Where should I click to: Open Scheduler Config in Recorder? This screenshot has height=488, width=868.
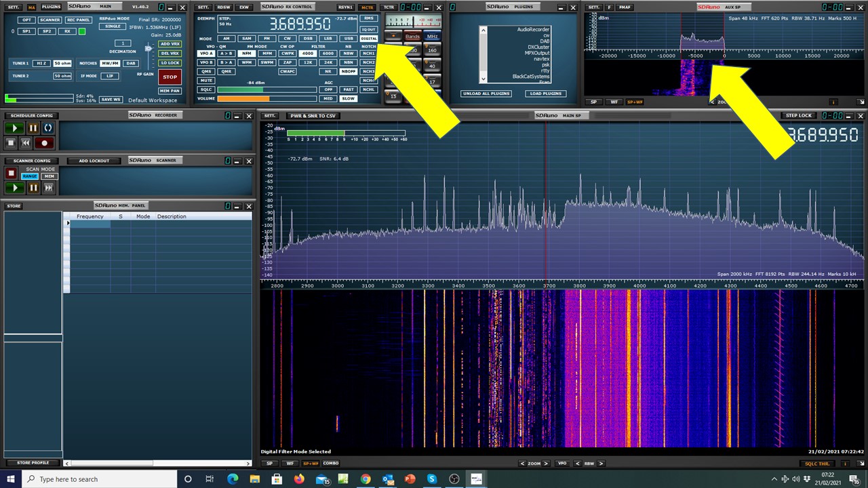pyautogui.click(x=33, y=115)
